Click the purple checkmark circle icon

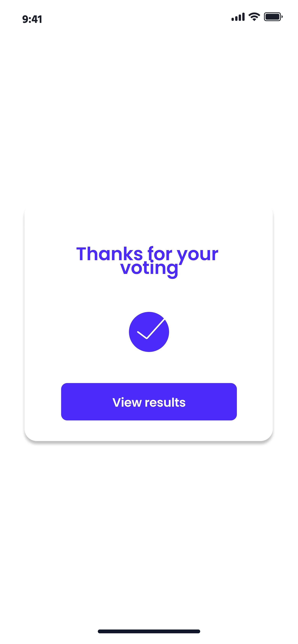pyautogui.click(x=149, y=332)
